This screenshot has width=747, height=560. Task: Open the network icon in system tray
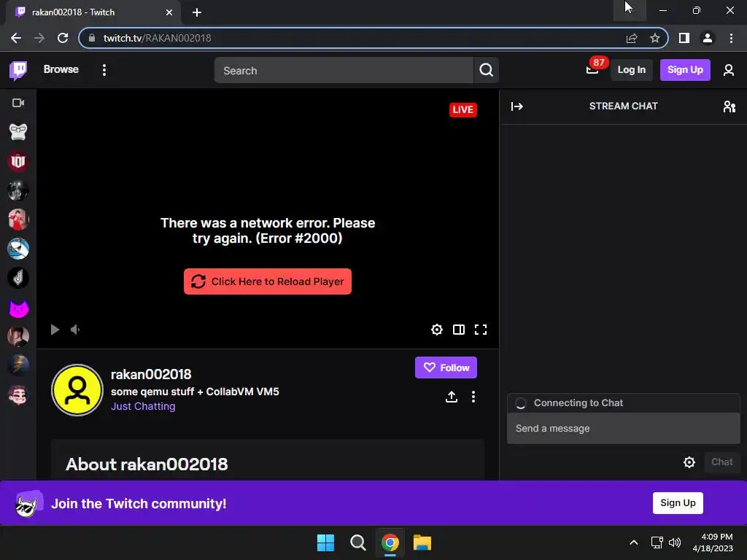pos(657,542)
